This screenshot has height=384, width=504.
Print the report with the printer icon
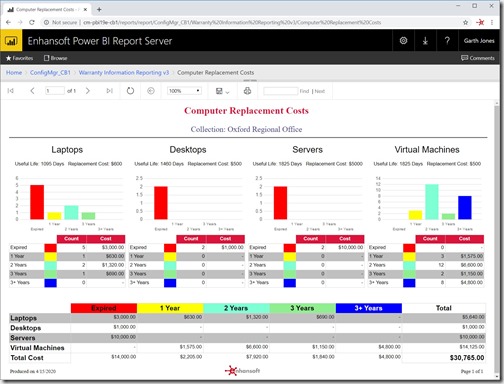click(x=247, y=91)
